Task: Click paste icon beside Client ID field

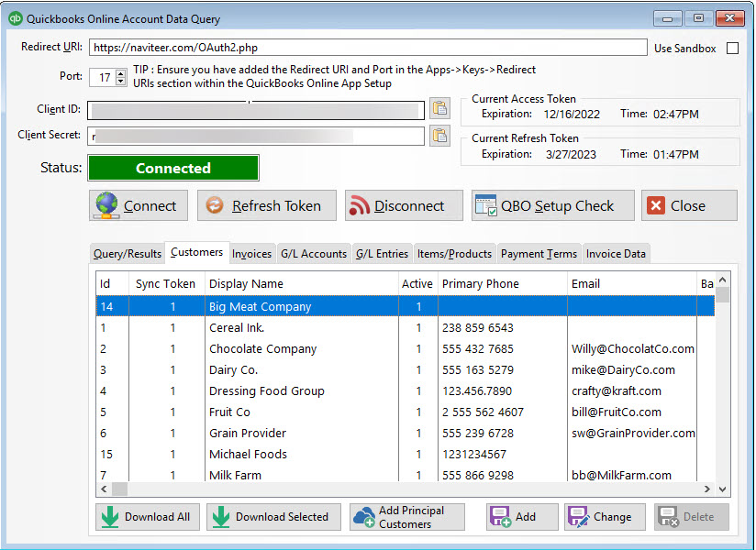Action: [x=439, y=108]
